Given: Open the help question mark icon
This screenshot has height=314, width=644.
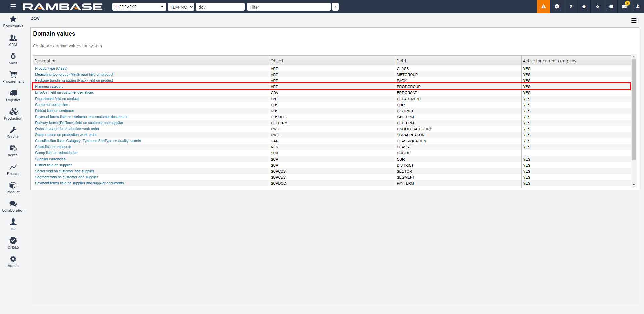Looking at the screenshot, I should [571, 7].
